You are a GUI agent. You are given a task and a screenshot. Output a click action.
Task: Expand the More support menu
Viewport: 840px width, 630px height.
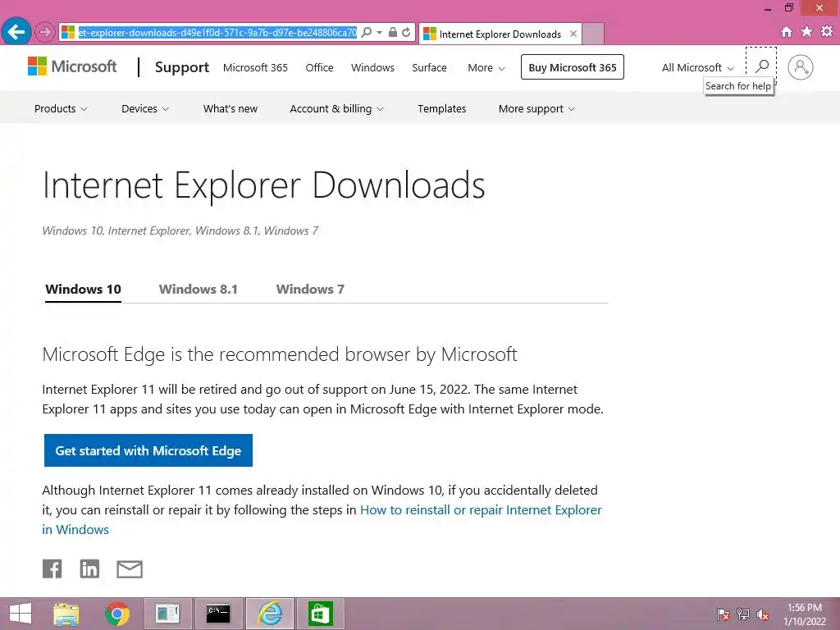pyautogui.click(x=536, y=109)
